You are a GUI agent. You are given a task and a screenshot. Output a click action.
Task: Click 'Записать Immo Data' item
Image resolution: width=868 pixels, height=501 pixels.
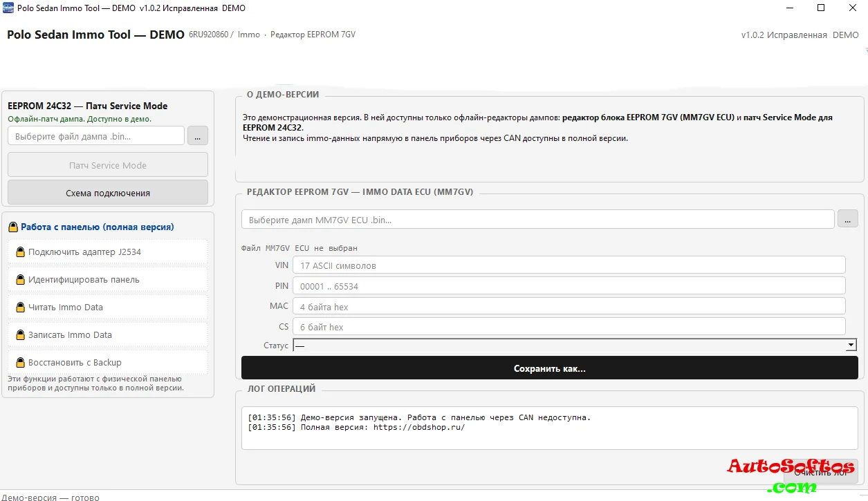108,335
